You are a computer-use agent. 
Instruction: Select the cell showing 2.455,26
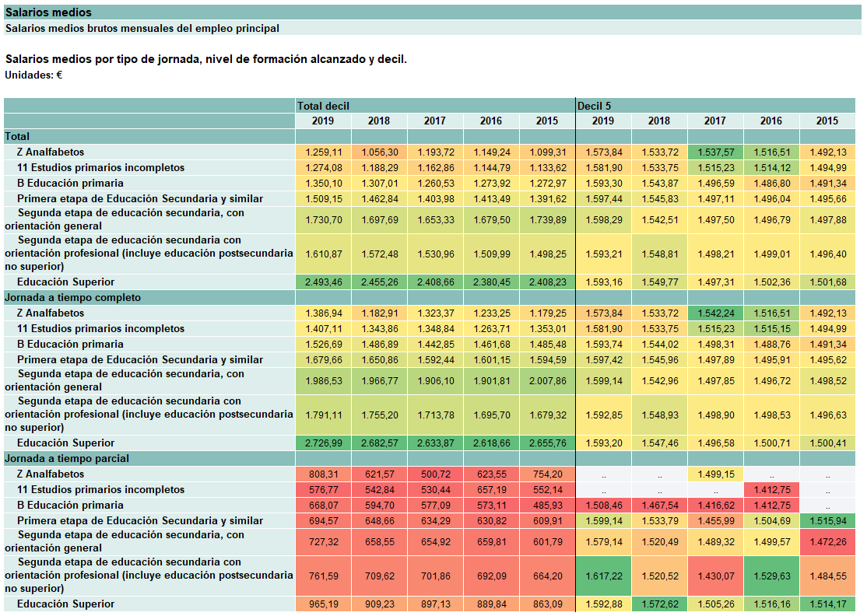[379, 282]
